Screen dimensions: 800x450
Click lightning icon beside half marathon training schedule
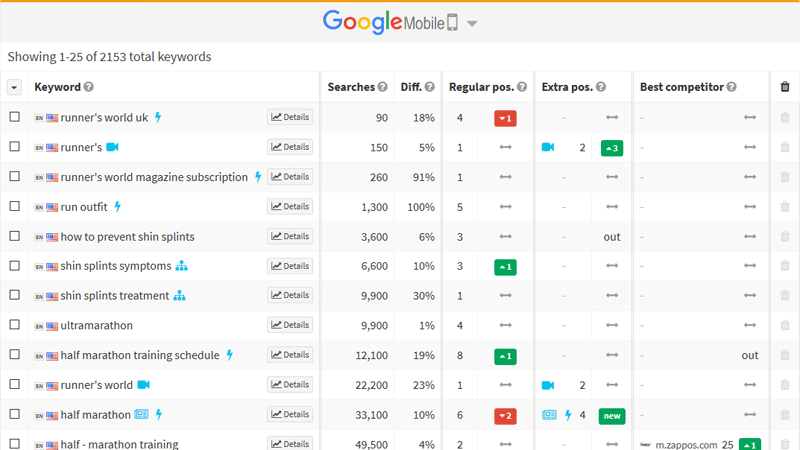(x=230, y=355)
